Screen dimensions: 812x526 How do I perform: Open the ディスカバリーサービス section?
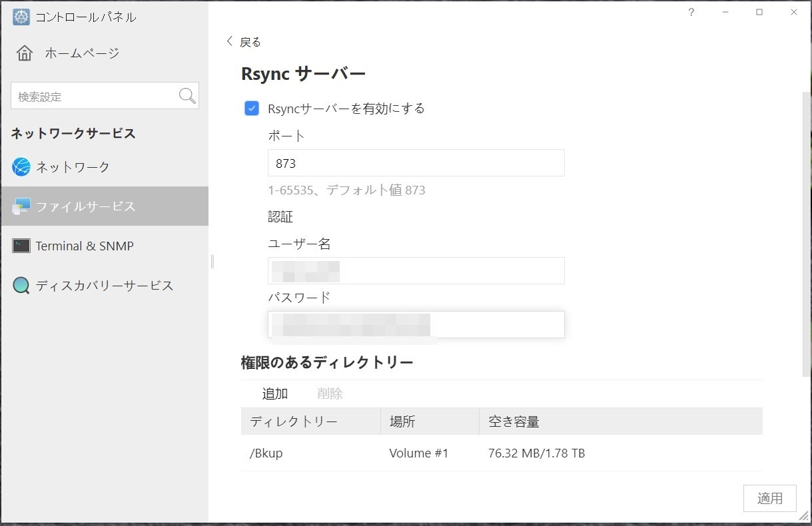(105, 286)
